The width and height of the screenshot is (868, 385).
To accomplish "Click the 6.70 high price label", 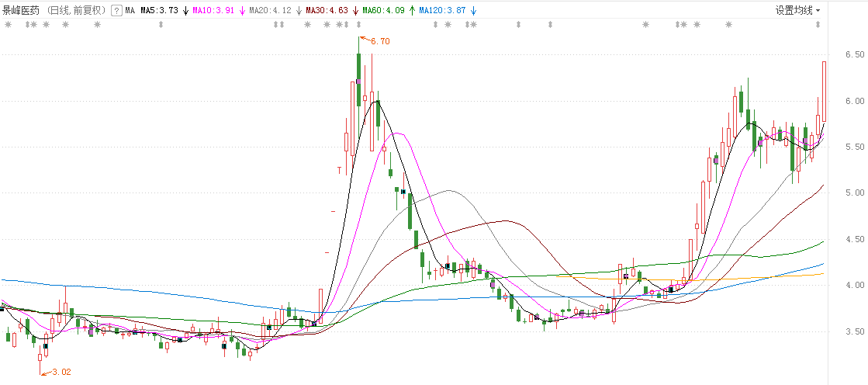I will pyautogui.click(x=381, y=41).
